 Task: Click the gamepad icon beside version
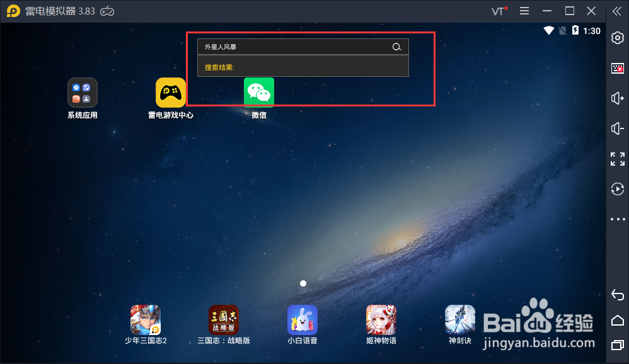[x=107, y=11]
